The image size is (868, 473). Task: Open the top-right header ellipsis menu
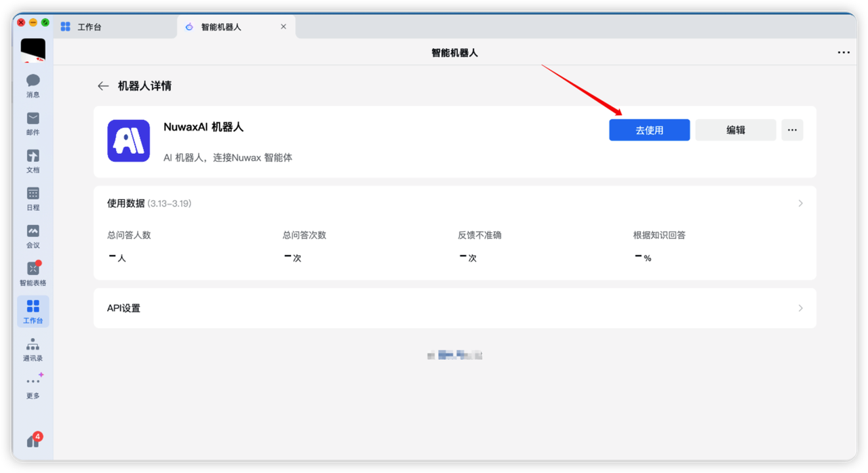844,52
